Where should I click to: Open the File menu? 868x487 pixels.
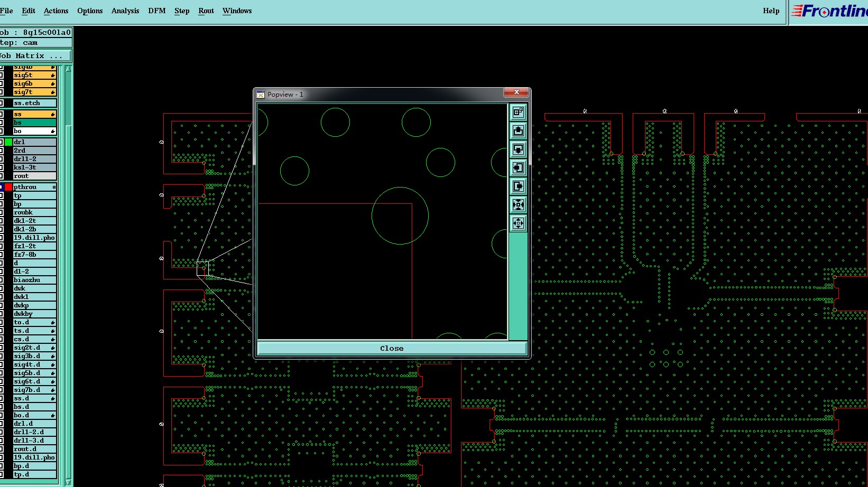pyautogui.click(x=6, y=11)
